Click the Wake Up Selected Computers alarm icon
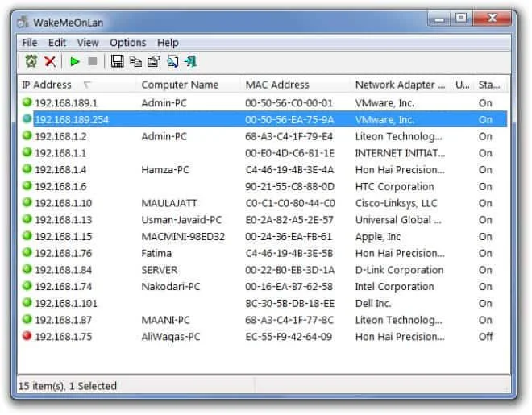 pos(31,61)
